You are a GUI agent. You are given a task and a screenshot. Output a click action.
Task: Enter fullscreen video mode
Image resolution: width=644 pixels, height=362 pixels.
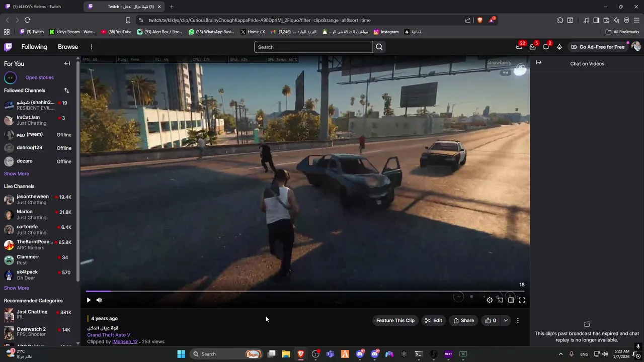pyautogui.click(x=522, y=300)
